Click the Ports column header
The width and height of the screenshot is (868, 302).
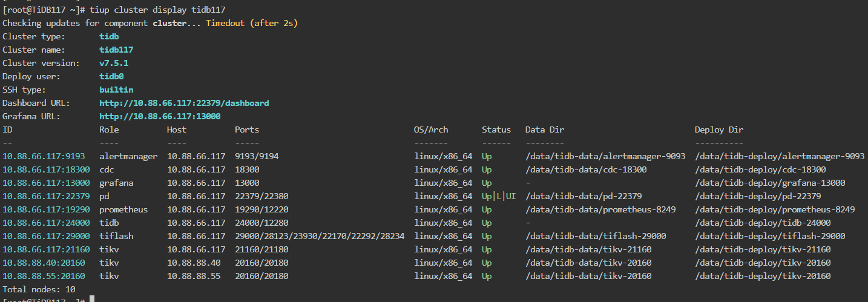[247, 130]
